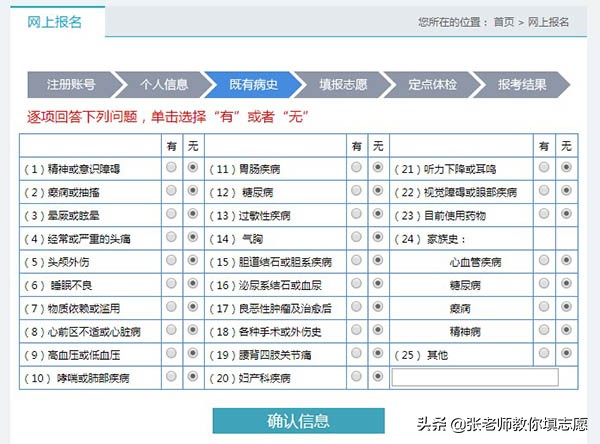Choose 无 for 听力下降或耳鸣
This screenshot has width=600, height=444.
[566, 167]
